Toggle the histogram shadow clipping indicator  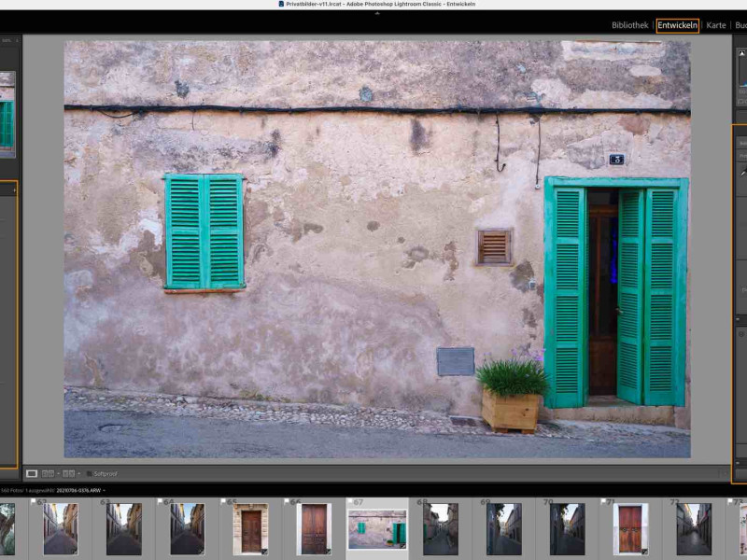click(741, 53)
